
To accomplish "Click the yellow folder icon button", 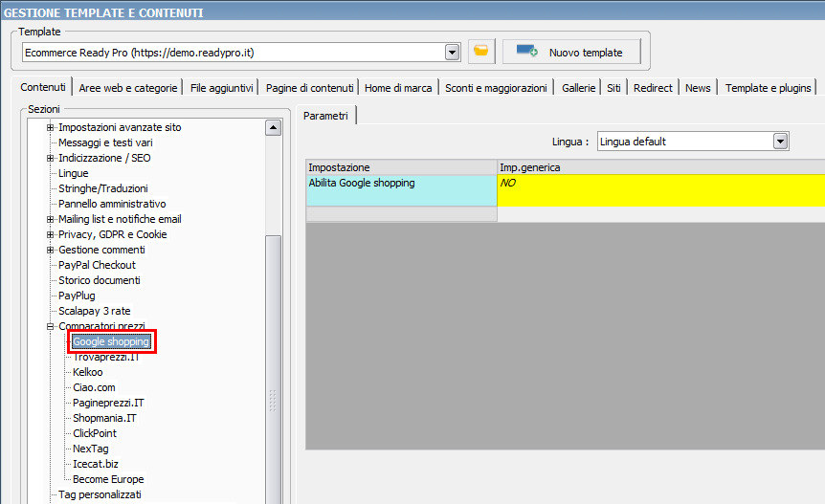I will 481,52.
